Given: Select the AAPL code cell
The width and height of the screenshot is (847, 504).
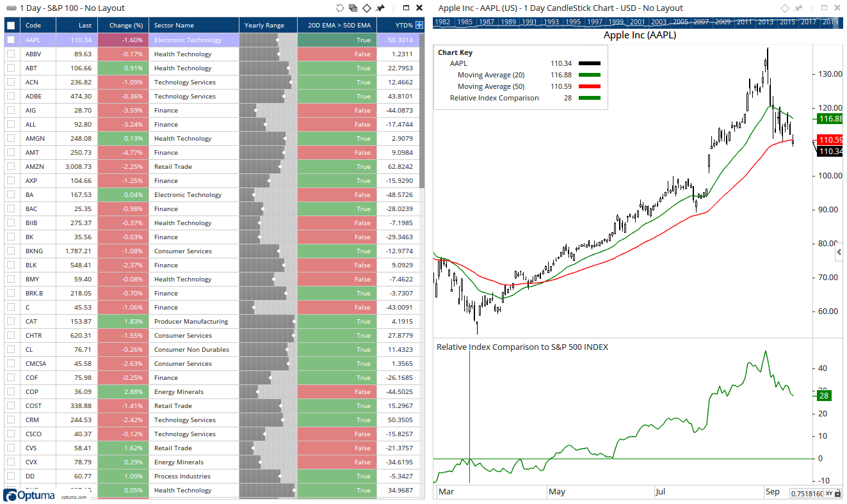Looking at the screenshot, I should [x=38, y=40].
